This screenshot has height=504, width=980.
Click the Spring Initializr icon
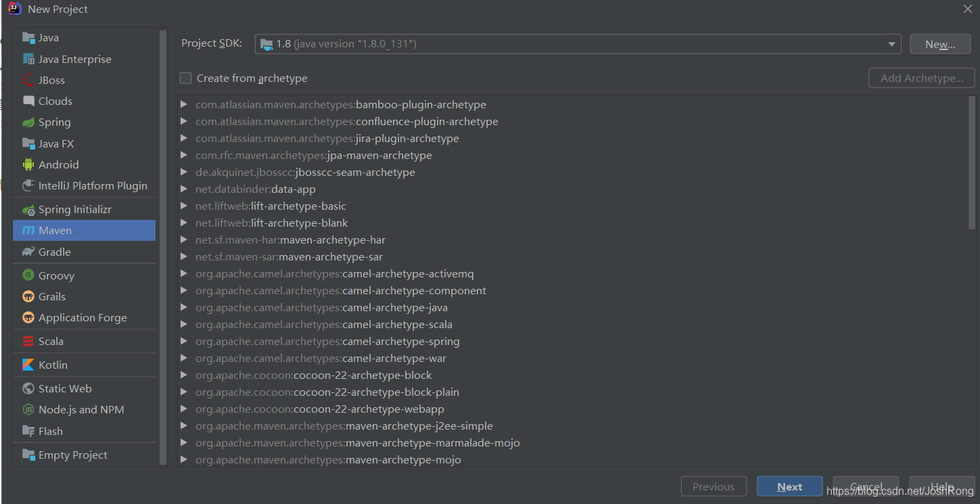click(28, 210)
